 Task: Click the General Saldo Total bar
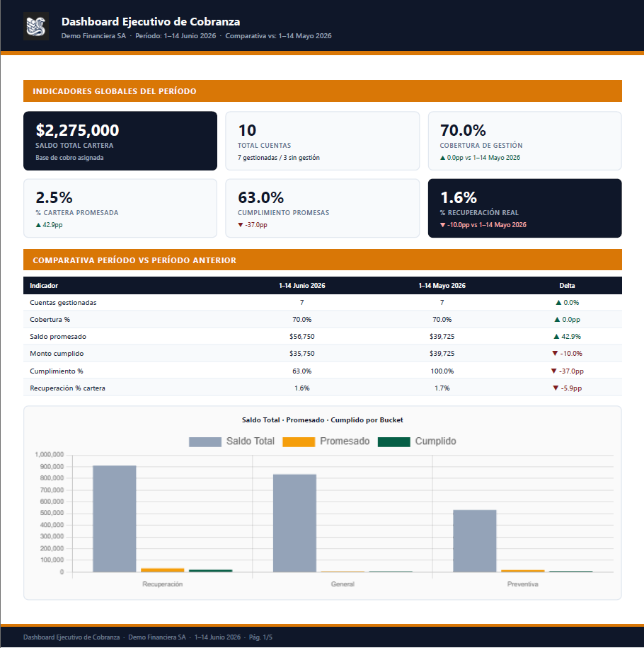pos(294,523)
